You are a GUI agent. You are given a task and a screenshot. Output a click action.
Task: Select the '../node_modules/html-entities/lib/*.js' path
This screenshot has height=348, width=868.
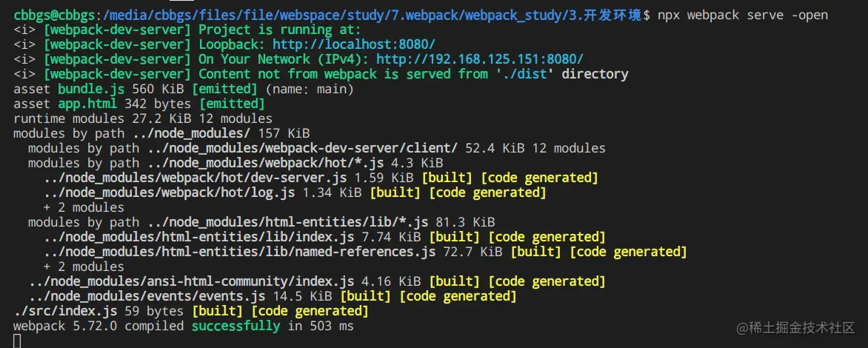point(288,222)
